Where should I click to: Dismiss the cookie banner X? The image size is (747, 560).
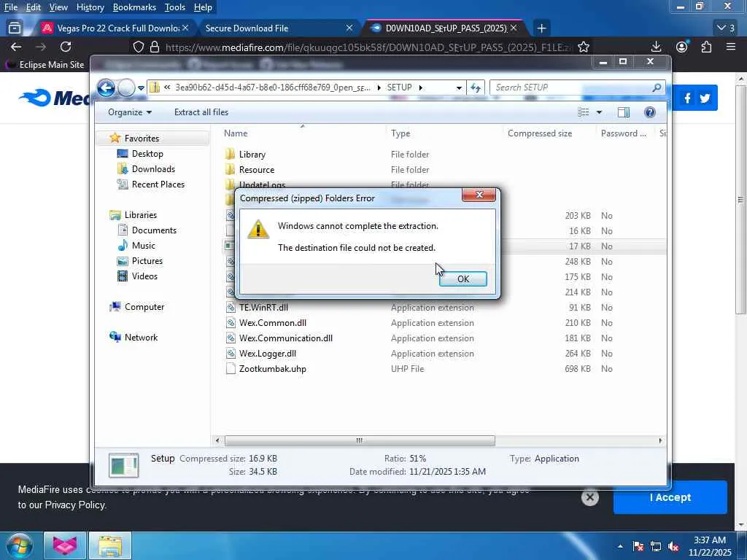pyautogui.click(x=589, y=497)
